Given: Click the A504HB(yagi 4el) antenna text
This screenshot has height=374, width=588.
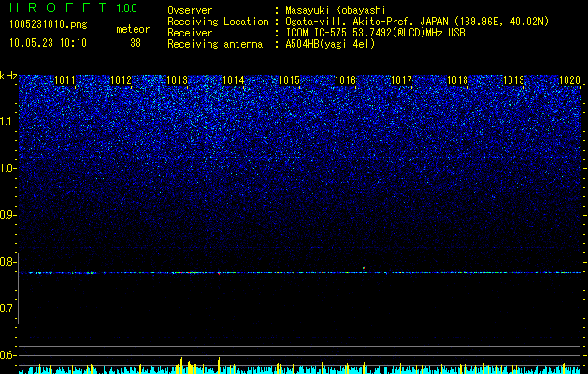Looking at the screenshot, I should (330, 44).
